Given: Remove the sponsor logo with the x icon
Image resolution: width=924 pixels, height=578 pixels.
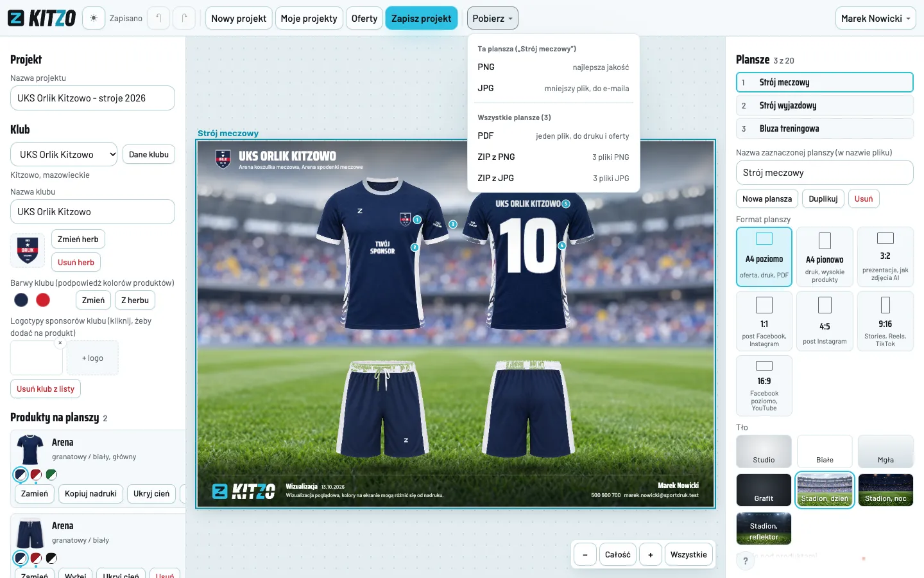Looking at the screenshot, I should 60,343.
